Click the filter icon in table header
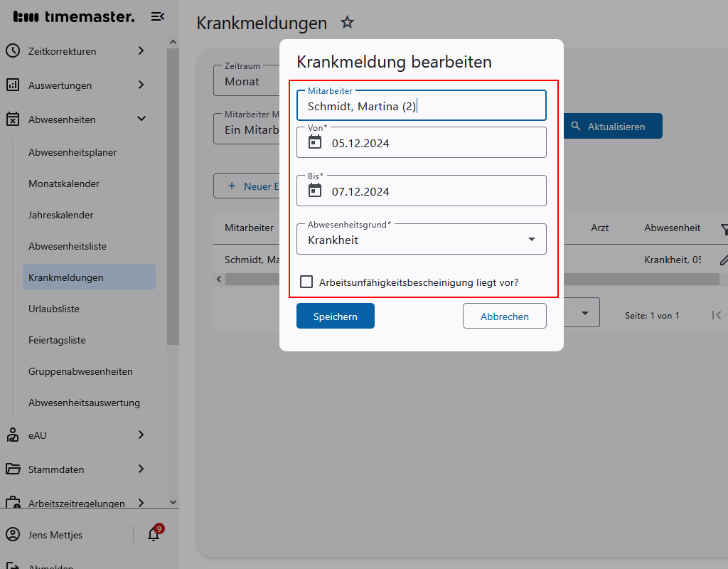The height and width of the screenshot is (569, 728). 723,228
